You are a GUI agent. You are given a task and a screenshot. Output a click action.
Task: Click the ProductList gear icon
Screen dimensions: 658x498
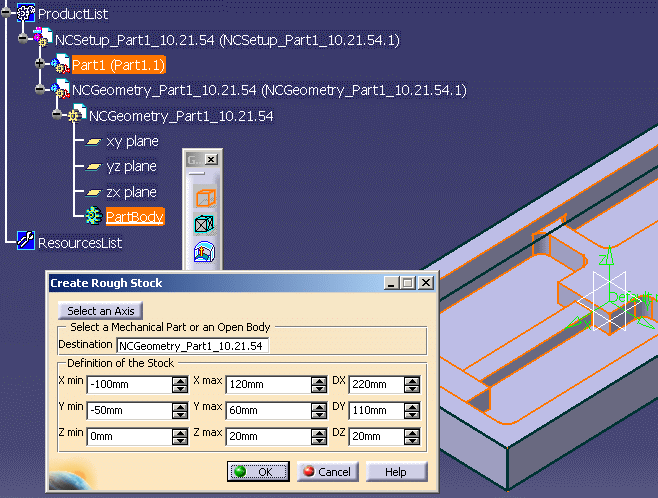click(x=24, y=14)
